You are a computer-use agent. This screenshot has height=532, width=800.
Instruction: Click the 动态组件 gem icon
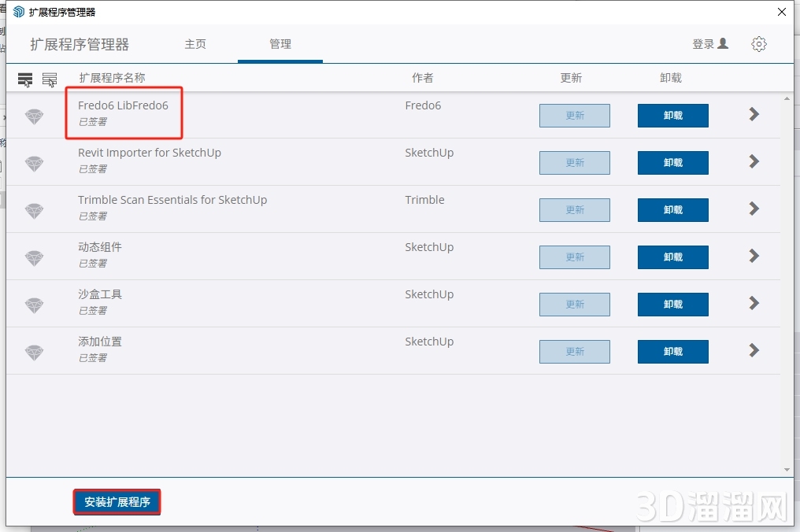tap(34, 258)
